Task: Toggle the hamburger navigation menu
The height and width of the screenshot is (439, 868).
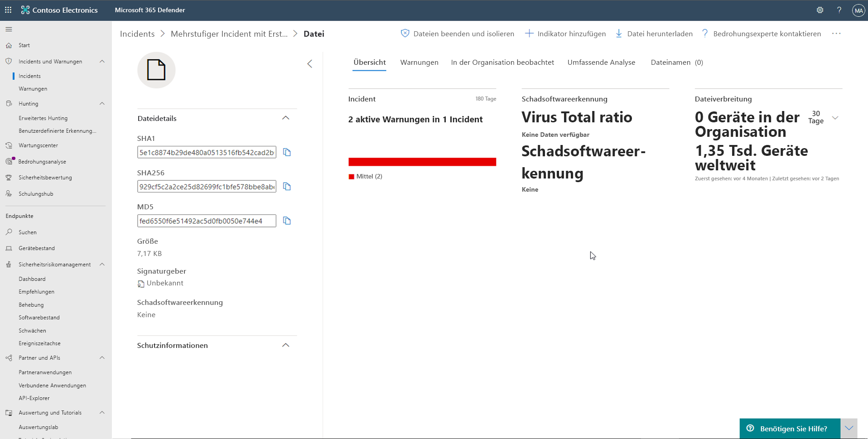Action: [x=9, y=29]
